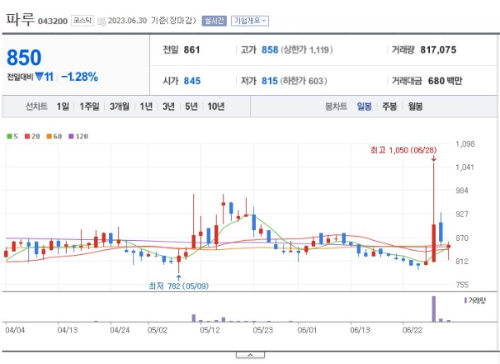
Task: Click the 04/04 date axis label
Action: (x=15, y=330)
